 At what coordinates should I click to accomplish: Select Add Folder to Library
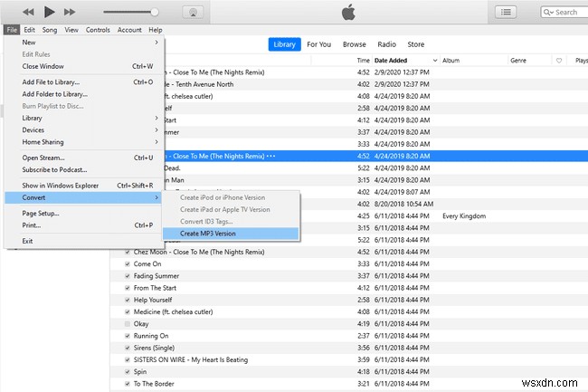pyautogui.click(x=84, y=94)
